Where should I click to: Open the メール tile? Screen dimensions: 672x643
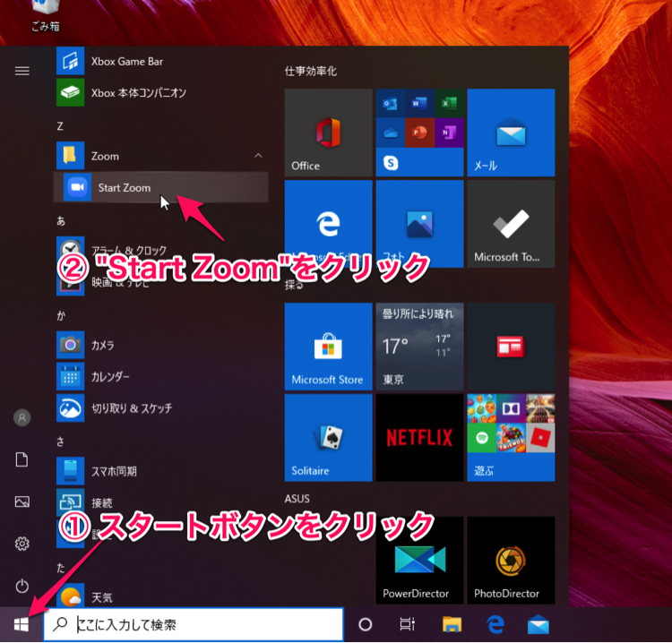(x=511, y=133)
